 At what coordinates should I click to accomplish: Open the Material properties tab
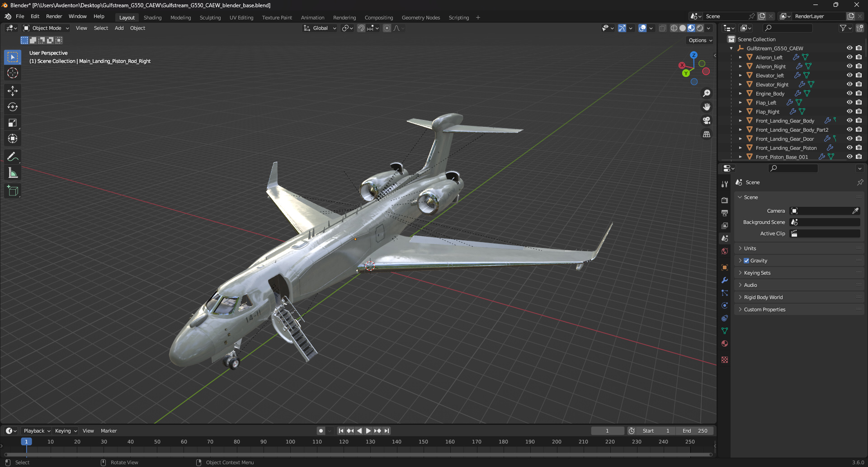[x=725, y=343]
